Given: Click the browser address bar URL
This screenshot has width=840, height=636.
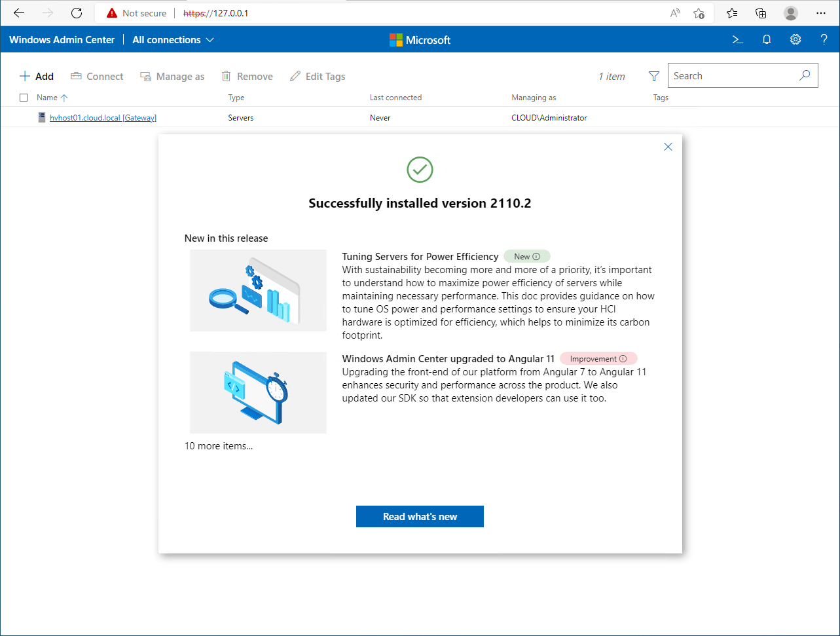Looking at the screenshot, I should tap(215, 13).
